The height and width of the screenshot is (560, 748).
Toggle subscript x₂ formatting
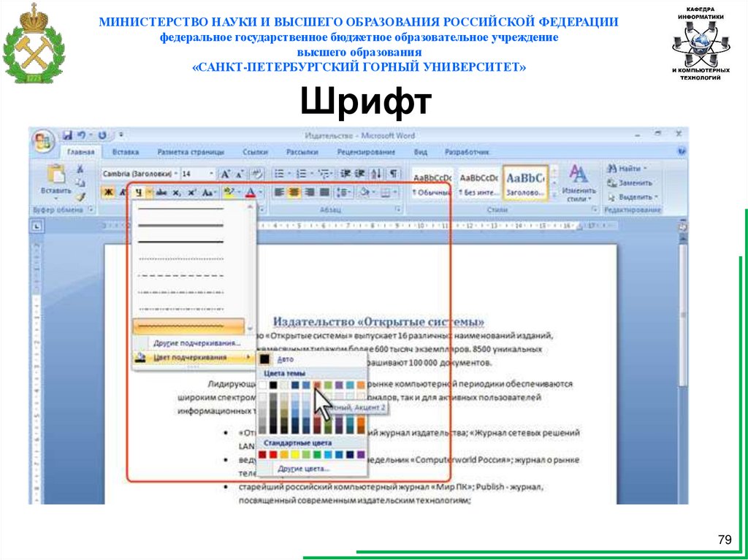coord(177,192)
